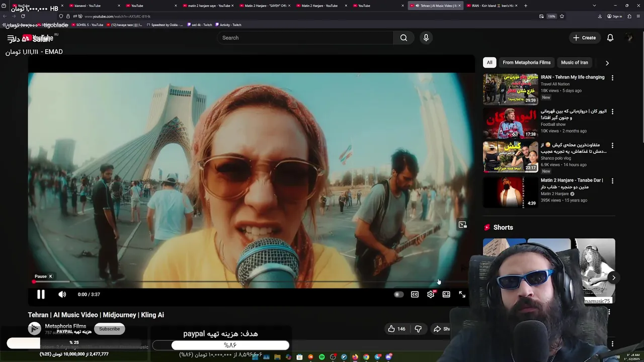The image size is (644, 362).
Task: Toggle the autoplay switch in the player
Action: click(398, 294)
